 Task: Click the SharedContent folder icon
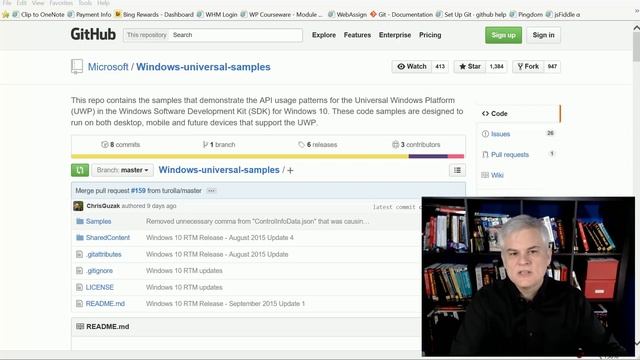coord(80,238)
